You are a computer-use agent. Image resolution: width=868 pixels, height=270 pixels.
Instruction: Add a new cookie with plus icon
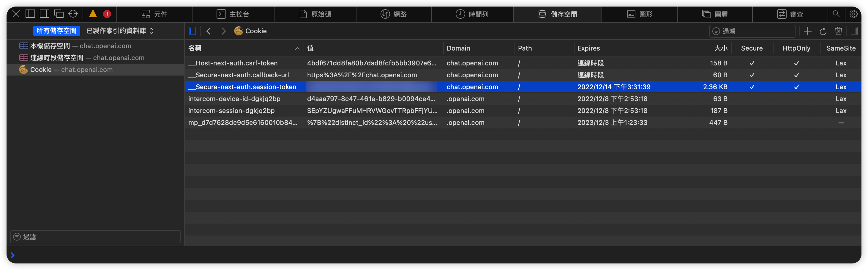(x=808, y=31)
